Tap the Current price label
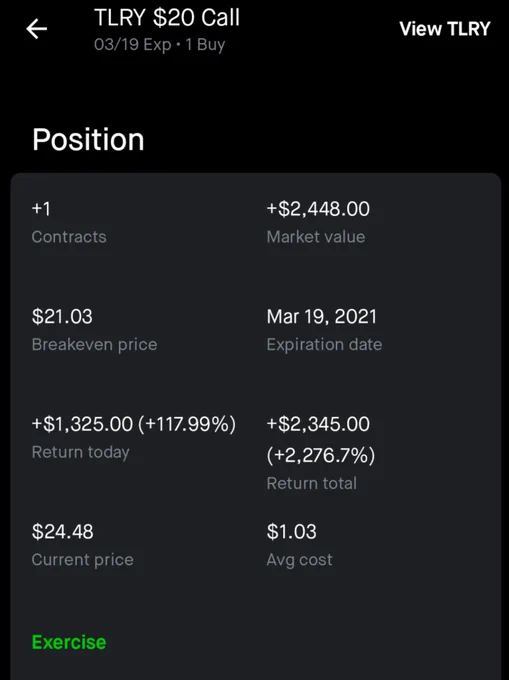Image resolution: width=509 pixels, height=680 pixels. tap(83, 560)
